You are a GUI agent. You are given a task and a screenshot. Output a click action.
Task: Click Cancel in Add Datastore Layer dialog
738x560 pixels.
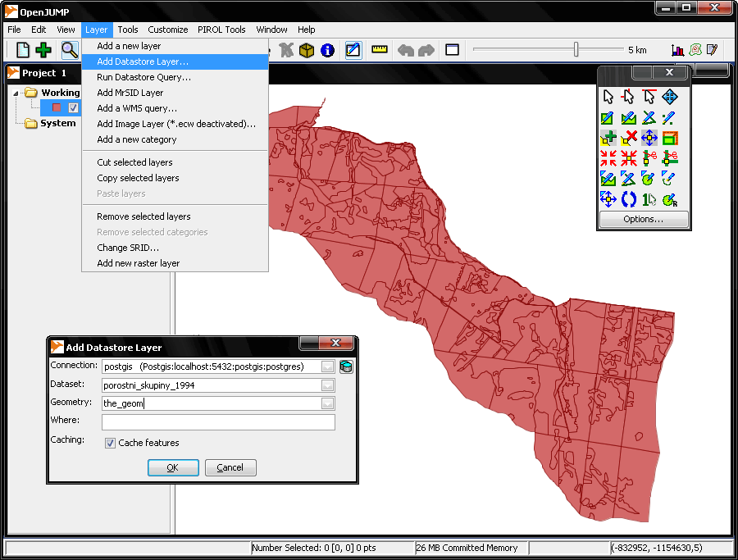(230, 468)
